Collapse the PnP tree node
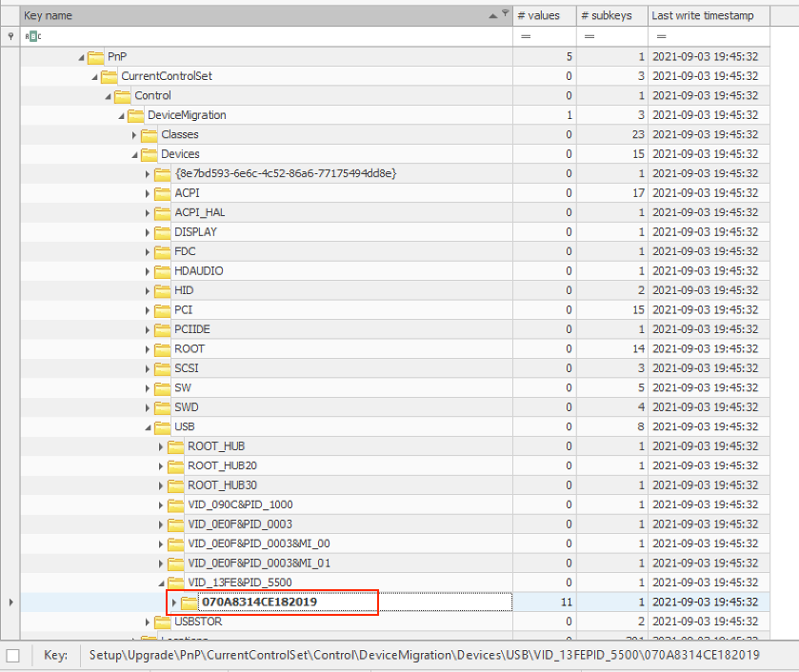Image resolution: width=799 pixels, height=672 pixels. point(81,57)
